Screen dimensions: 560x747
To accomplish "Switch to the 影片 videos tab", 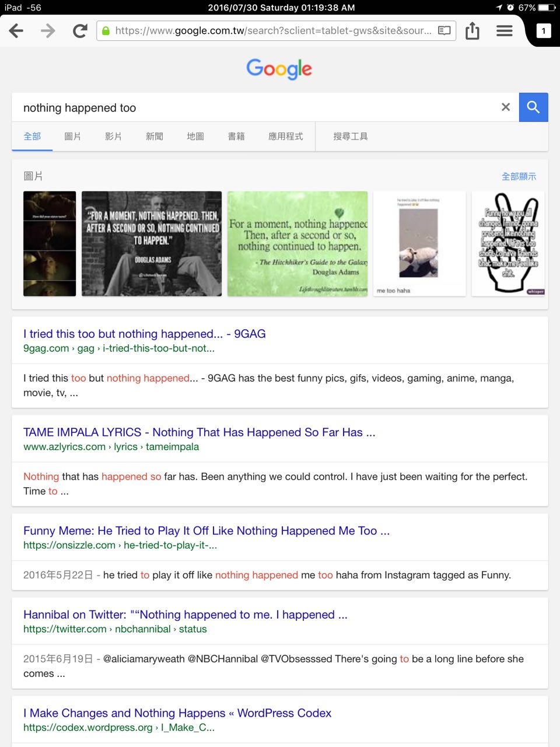I will [114, 137].
